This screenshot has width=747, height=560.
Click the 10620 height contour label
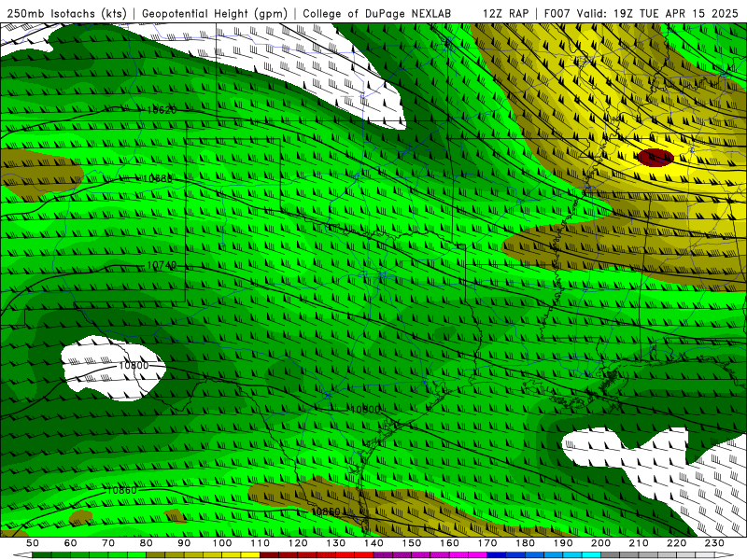[x=162, y=110]
